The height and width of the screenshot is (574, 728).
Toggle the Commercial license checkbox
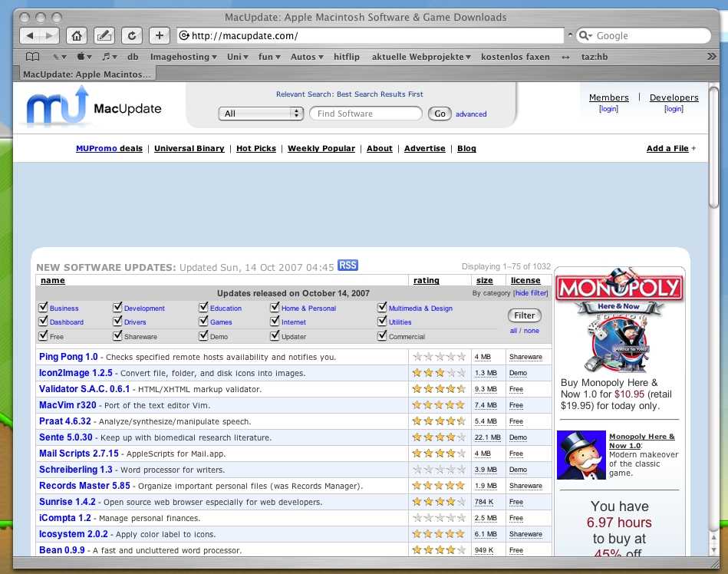click(382, 335)
